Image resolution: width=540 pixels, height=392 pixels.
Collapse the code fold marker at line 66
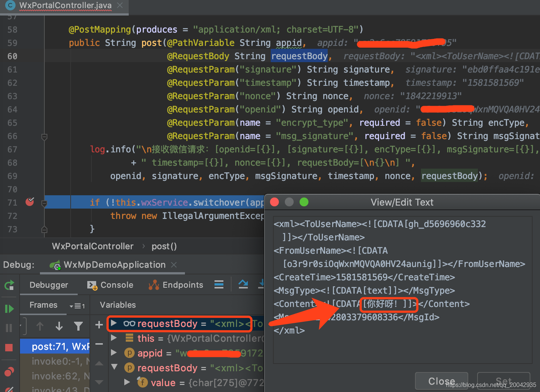click(44, 137)
